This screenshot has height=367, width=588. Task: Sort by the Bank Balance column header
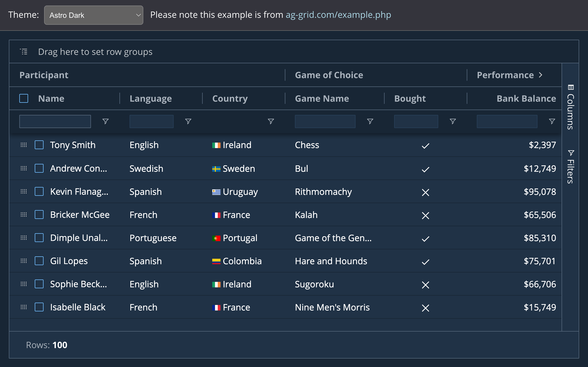(x=526, y=99)
